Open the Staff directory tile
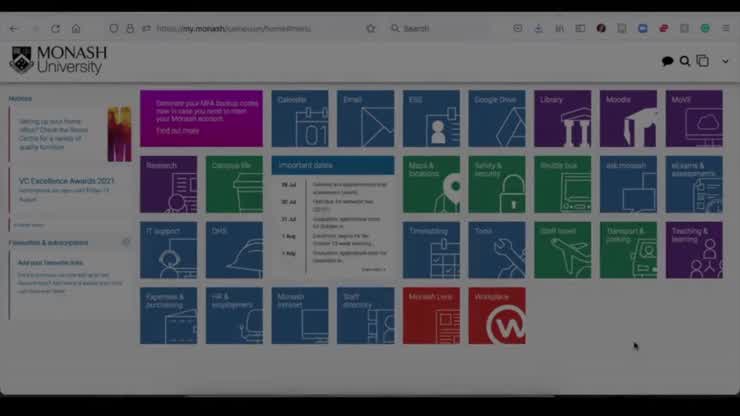This screenshot has width=740, height=416. (x=365, y=315)
